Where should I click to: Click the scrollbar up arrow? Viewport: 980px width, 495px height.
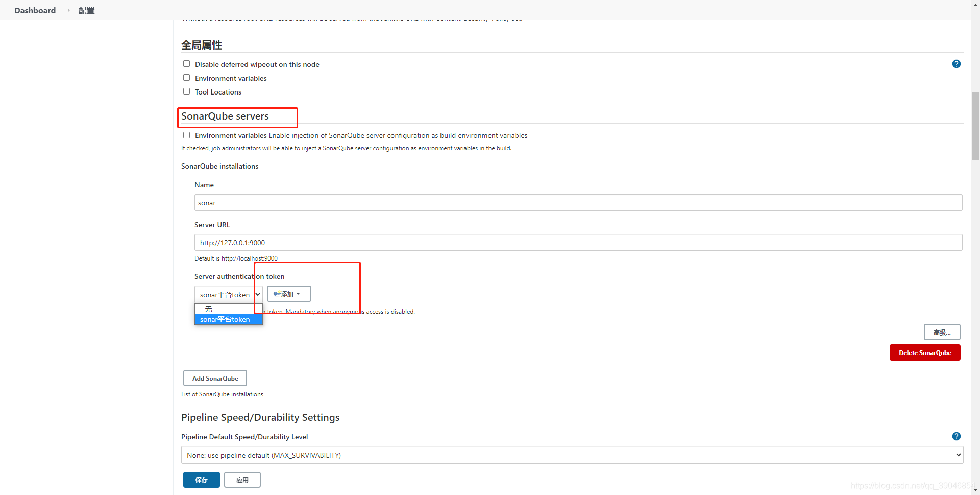tap(975, 4)
